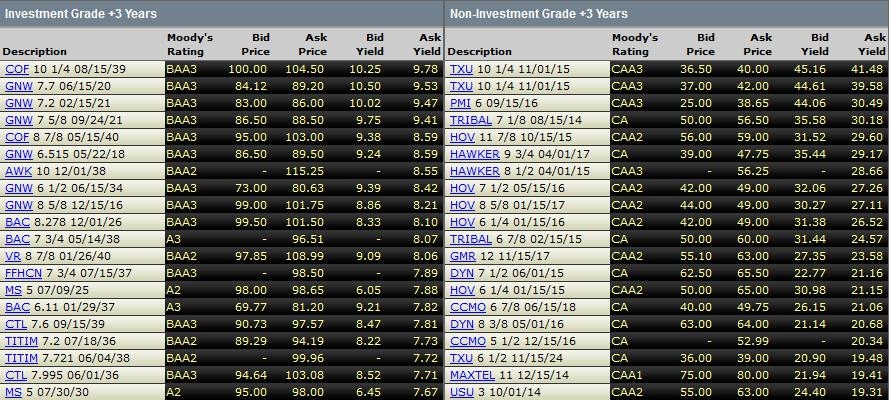
Task: Open the VR ticker link
Action: coord(13,256)
